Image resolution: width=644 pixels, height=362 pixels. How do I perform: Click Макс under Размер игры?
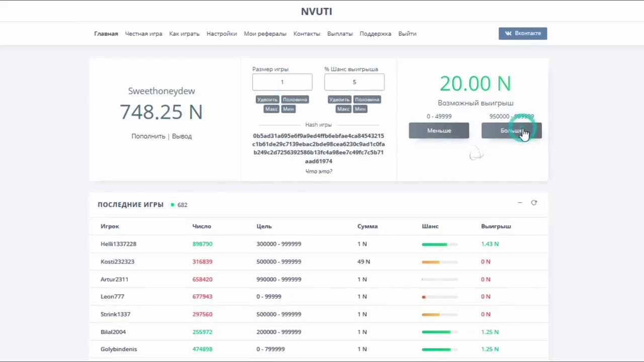[x=271, y=109]
